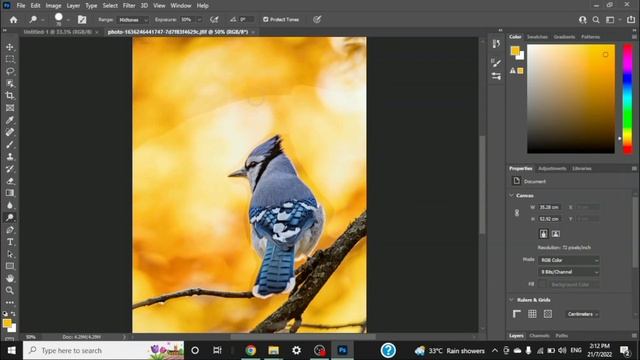Click the vertical hue slider
The image size is (640, 360).
(x=628, y=99)
